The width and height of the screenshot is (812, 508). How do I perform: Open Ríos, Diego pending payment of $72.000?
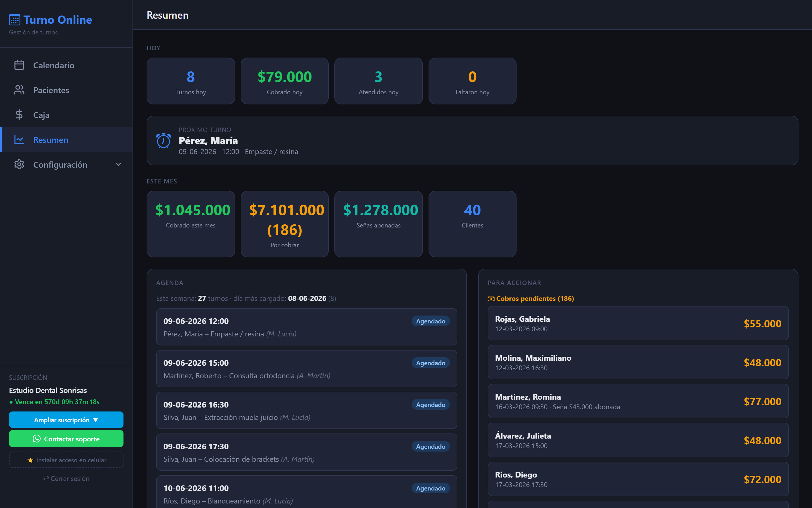tap(638, 479)
